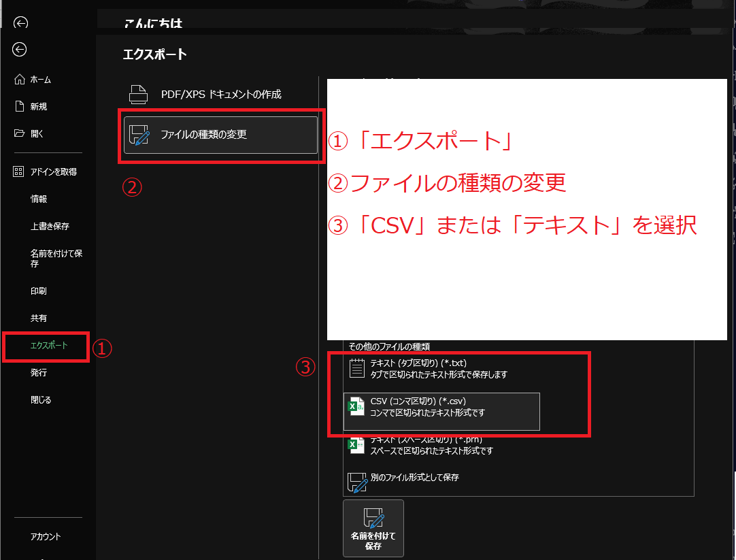The height and width of the screenshot is (560, 736).
Task: Click the ファイルの種類の変更 disk-pencil icon
Action: tap(139, 135)
